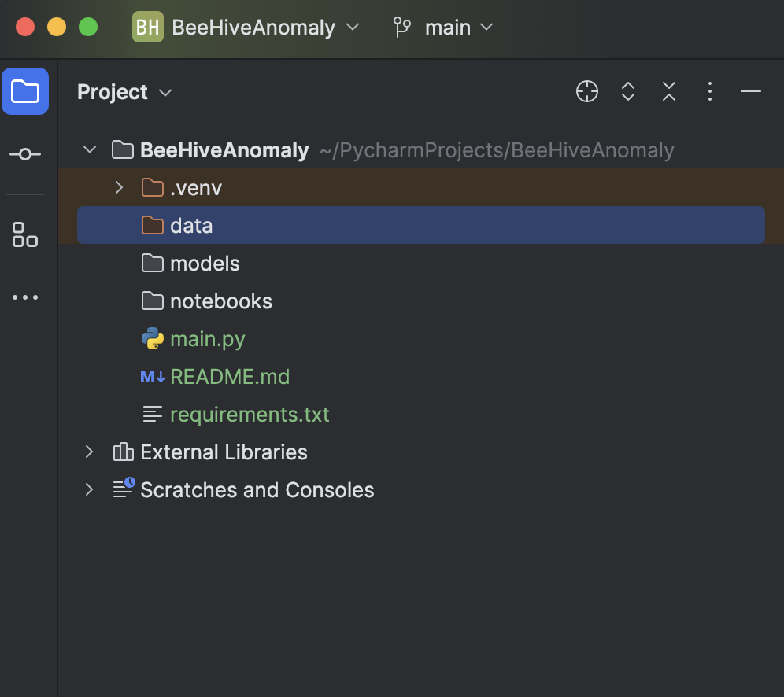
Task: Open the main branch dropdown
Action: coord(444,28)
